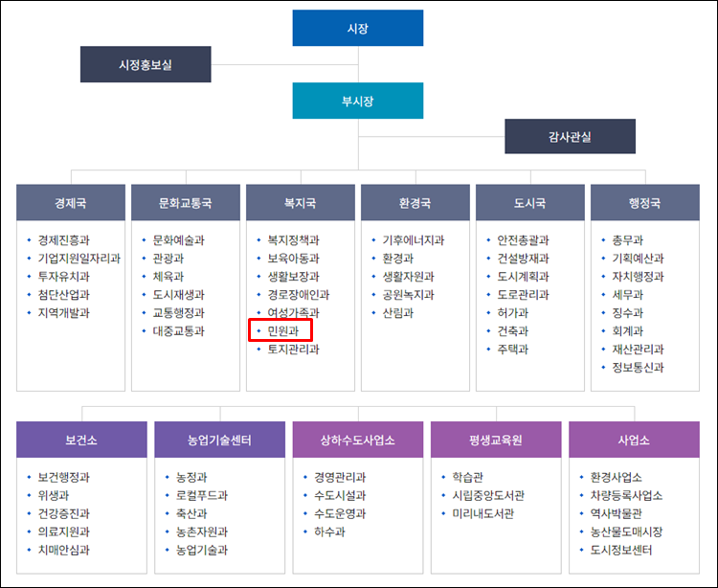The width and height of the screenshot is (718, 588).
Task: Open 경로장애인과 link
Action: 299,294
